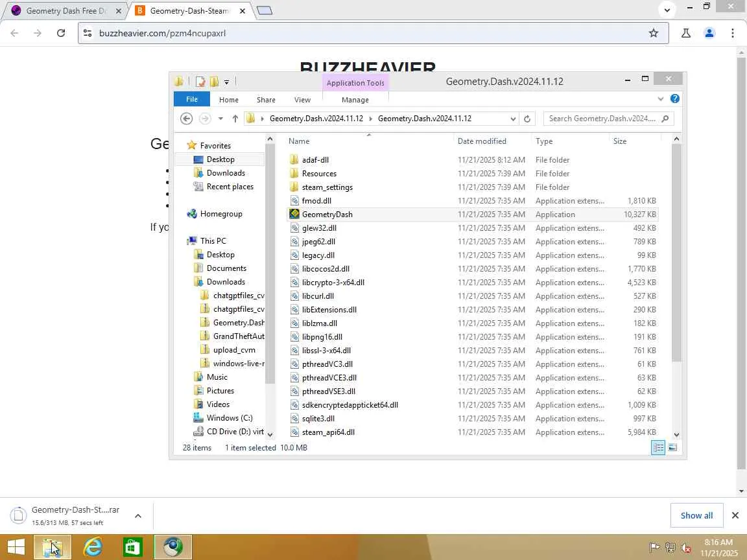Open recent locations dropdown arrow
This screenshot has height=560, width=747.
(x=220, y=119)
